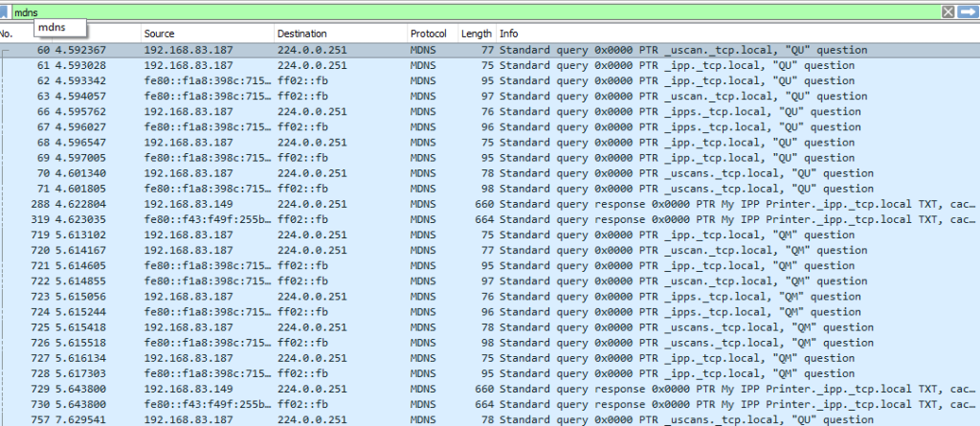Select packet number 60

(x=479, y=50)
